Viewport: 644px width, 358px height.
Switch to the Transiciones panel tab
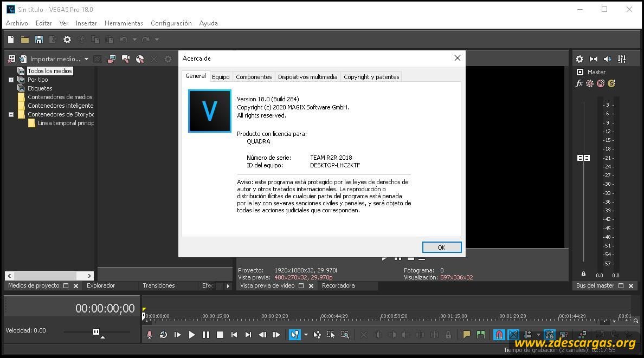click(158, 286)
